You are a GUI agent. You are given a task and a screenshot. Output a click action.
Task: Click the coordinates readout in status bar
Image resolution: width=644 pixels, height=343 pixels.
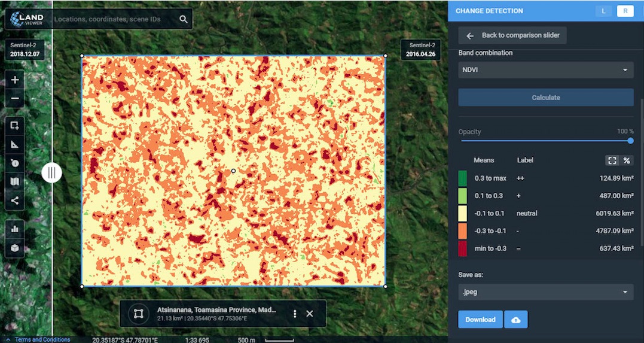click(x=125, y=340)
